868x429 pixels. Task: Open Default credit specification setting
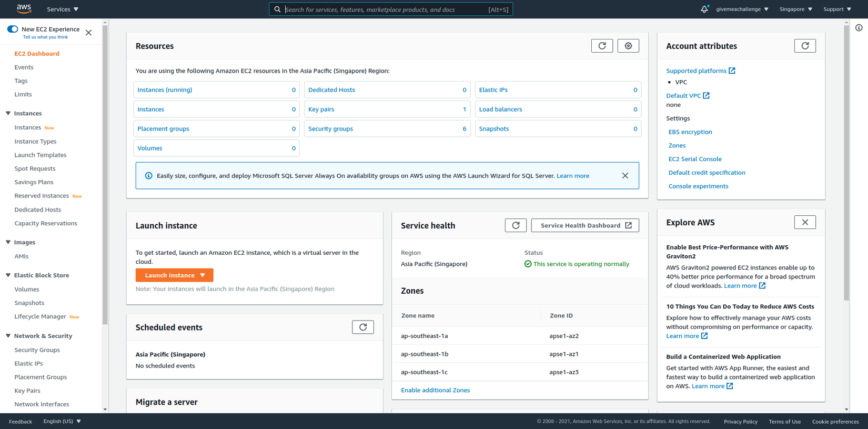pyautogui.click(x=706, y=173)
